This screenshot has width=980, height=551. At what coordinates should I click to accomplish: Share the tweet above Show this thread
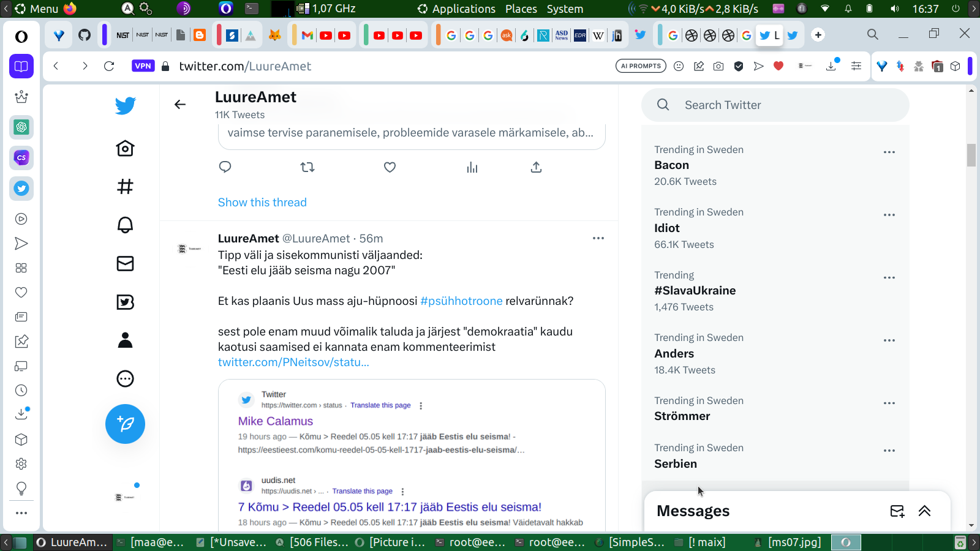[536, 167]
